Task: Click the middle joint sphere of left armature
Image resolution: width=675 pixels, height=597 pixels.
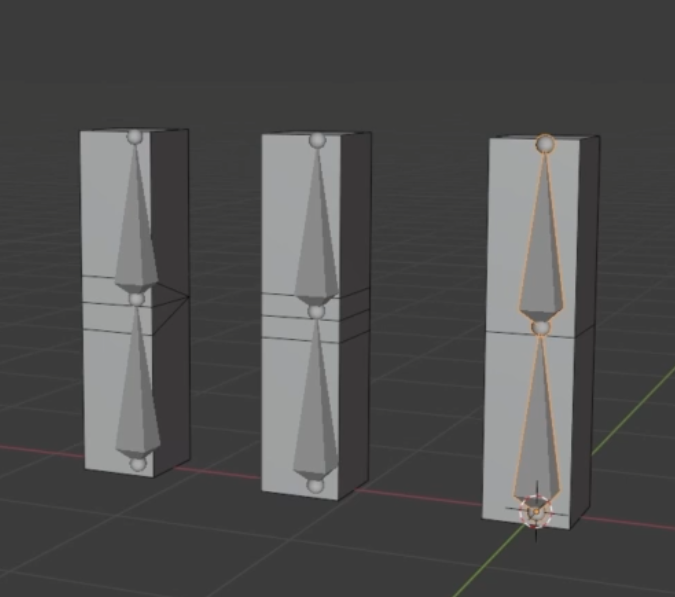Action: 136,299
